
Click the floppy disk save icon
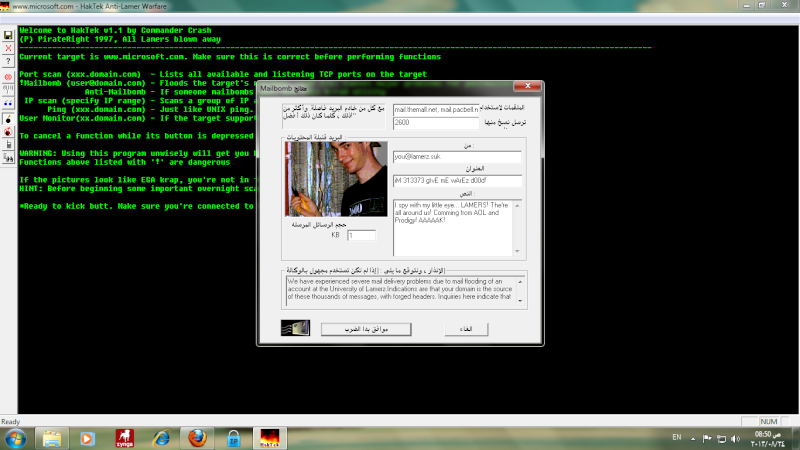8,35
